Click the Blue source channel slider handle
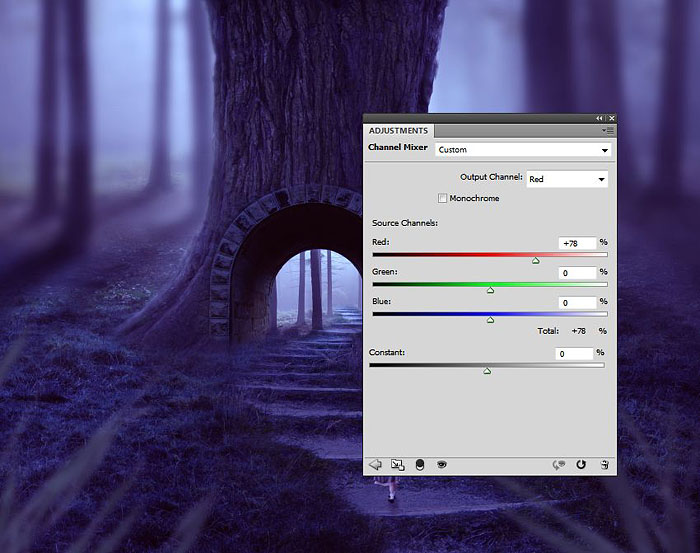Viewport: 700px width, 553px height. tap(490, 320)
